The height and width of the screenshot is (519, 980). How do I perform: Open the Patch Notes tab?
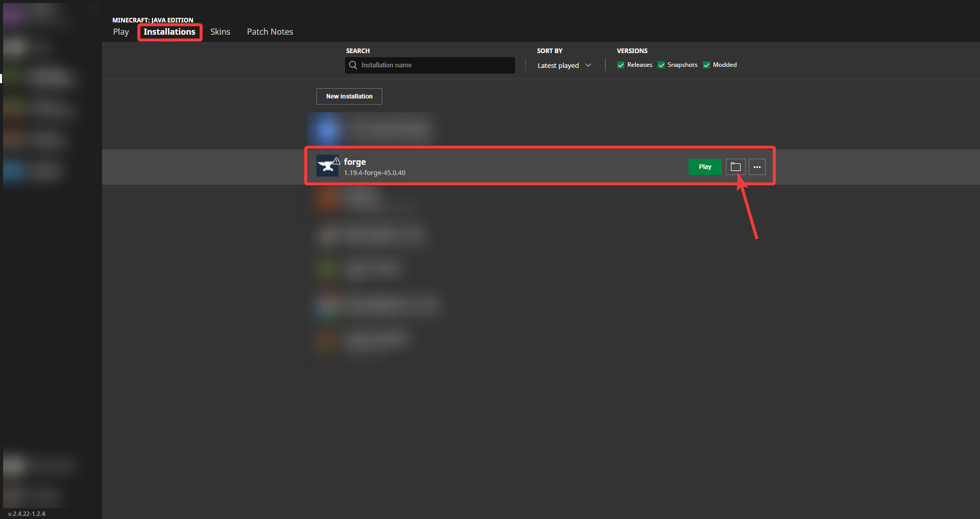(x=269, y=31)
